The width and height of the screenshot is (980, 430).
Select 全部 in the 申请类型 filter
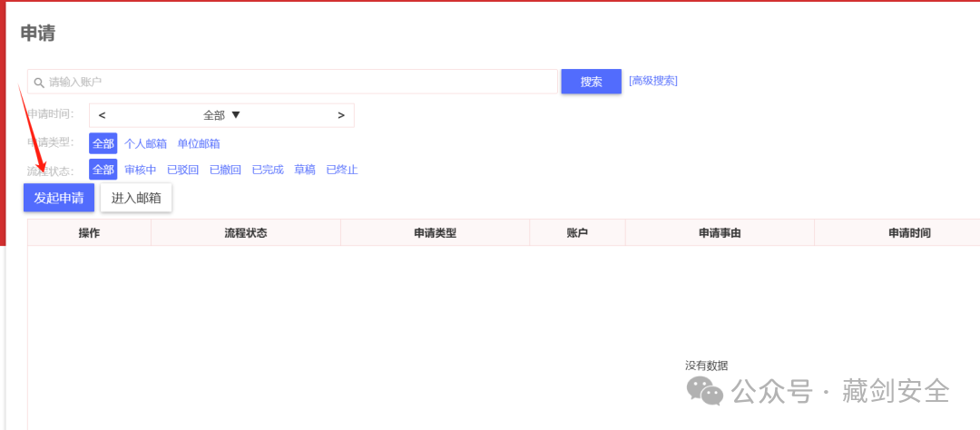point(103,143)
